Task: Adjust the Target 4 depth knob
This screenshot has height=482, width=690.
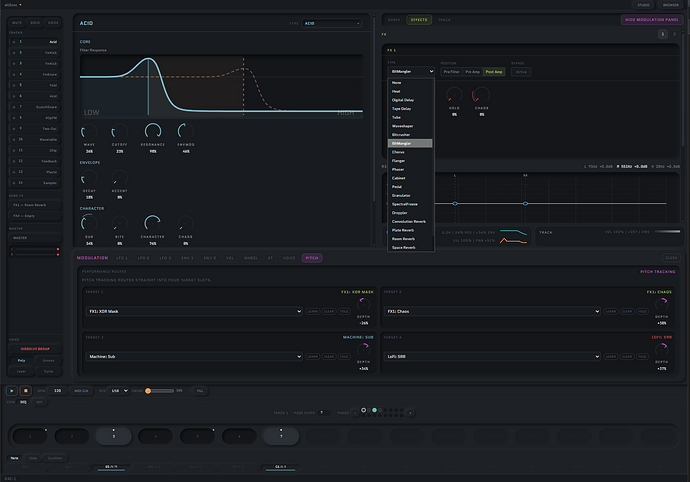Action: (x=661, y=350)
